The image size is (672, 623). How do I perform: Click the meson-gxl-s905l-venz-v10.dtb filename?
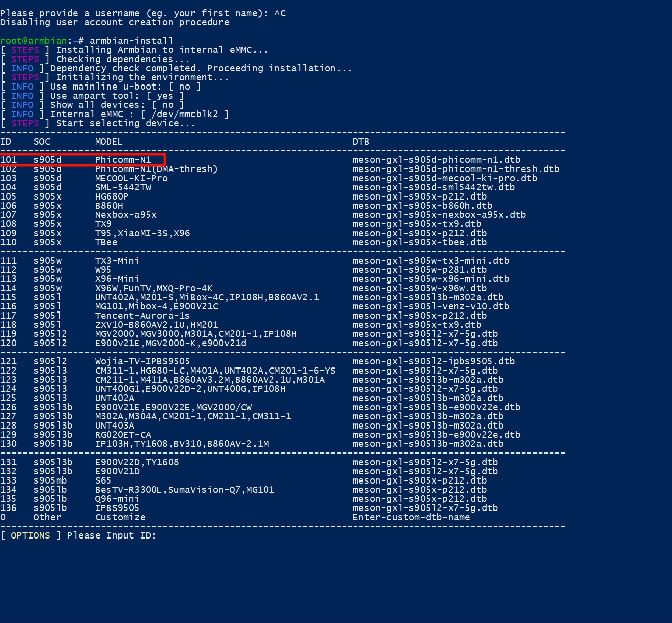coord(431,306)
